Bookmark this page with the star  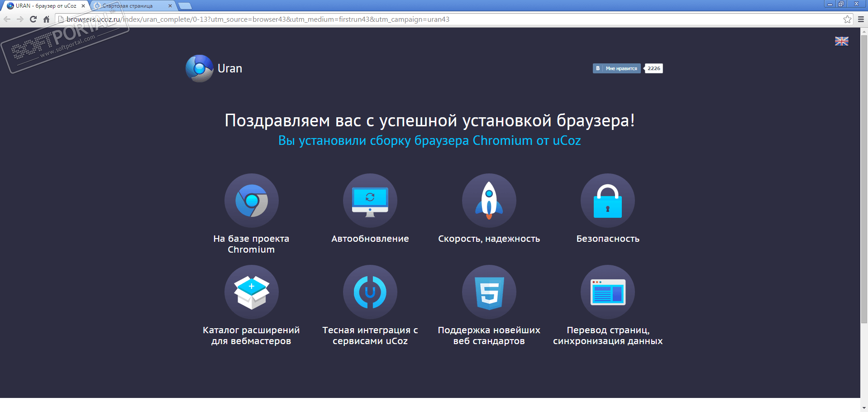click(x=848, y=19)
